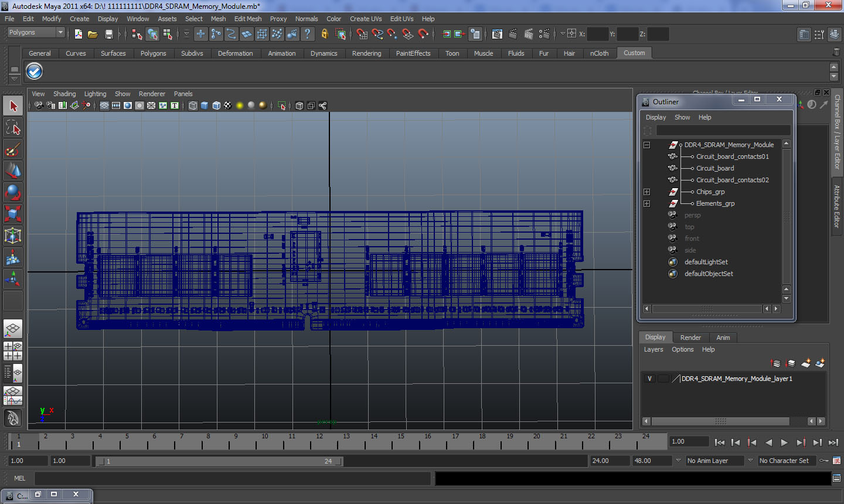The width and height of the screenshot is (844, 504).
Task: Select the arrow Select tool
Action: (x=13, y=106)
